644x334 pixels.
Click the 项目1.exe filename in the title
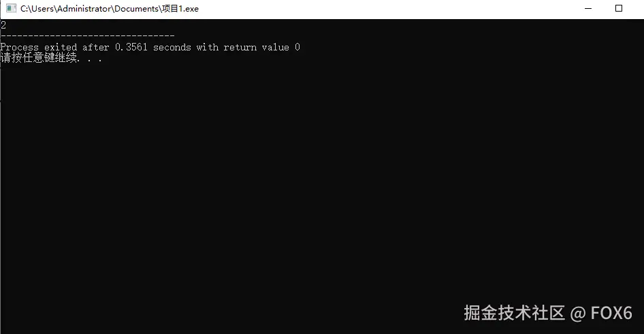pos(180,9)
